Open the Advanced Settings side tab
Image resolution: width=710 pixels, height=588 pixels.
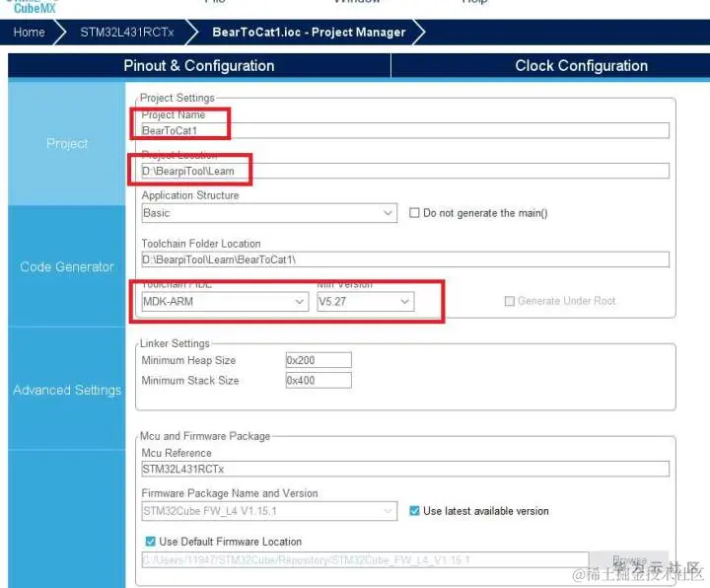(x=67, y=390)
